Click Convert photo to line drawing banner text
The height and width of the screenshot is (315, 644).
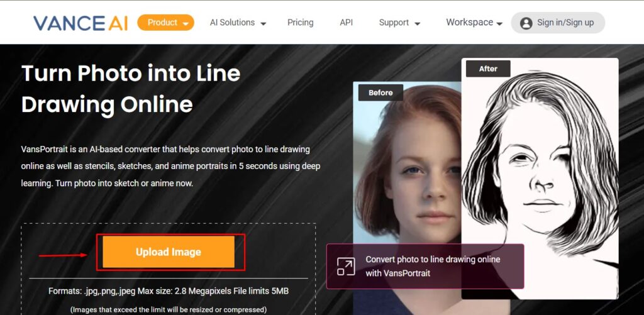433,266
